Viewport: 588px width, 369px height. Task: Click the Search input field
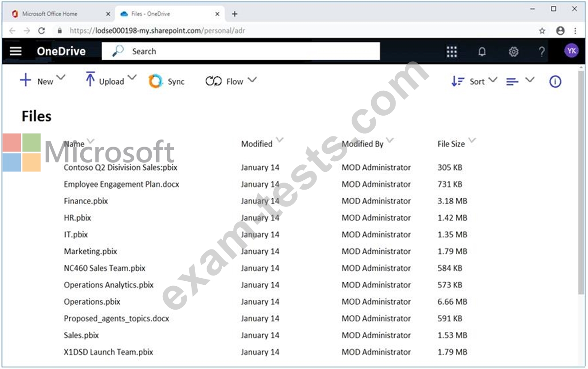pyautogui.click(x=241, y=51)
